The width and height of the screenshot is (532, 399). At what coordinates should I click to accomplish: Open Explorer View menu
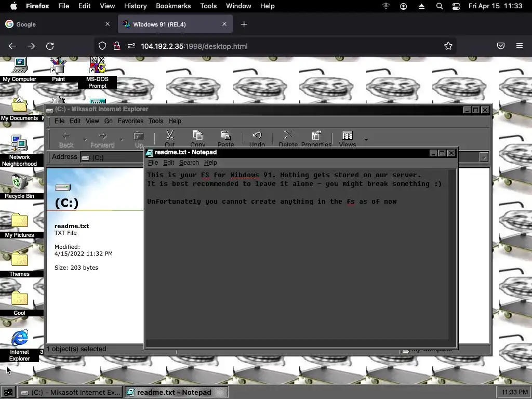[92, 121]
